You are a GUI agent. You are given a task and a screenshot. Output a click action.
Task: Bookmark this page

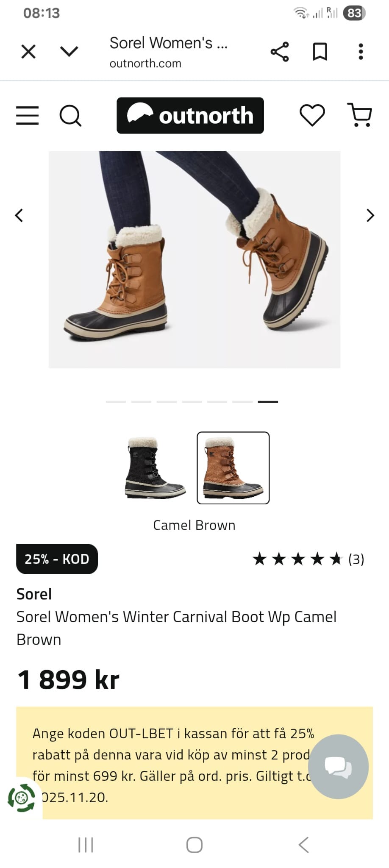pyautogui.click(x=320, y=52)
